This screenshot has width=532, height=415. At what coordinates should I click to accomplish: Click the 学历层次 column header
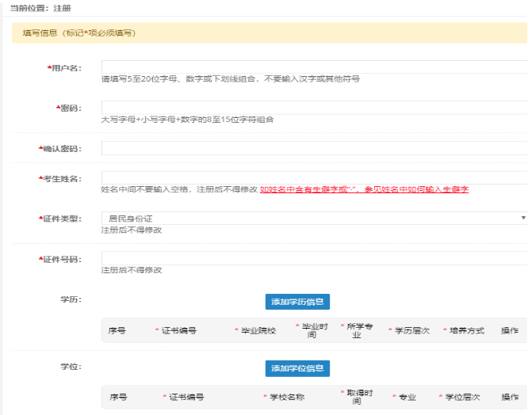pyautogui.click(x=412, y=331)
